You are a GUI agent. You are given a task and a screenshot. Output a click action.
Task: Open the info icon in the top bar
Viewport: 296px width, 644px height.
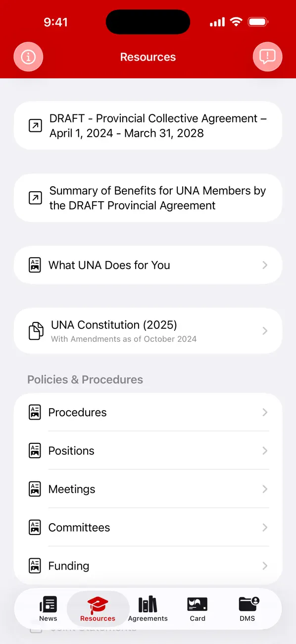point(28,57)
